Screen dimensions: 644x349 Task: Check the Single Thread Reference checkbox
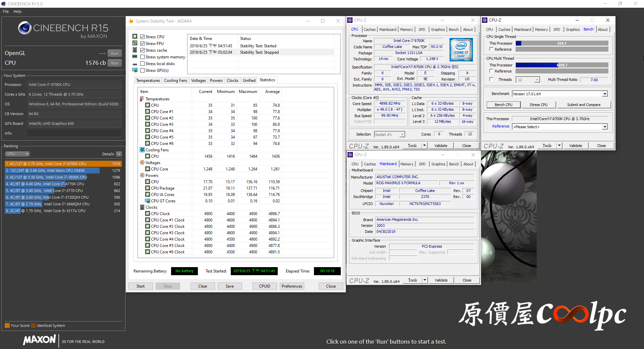pos(491,49)
